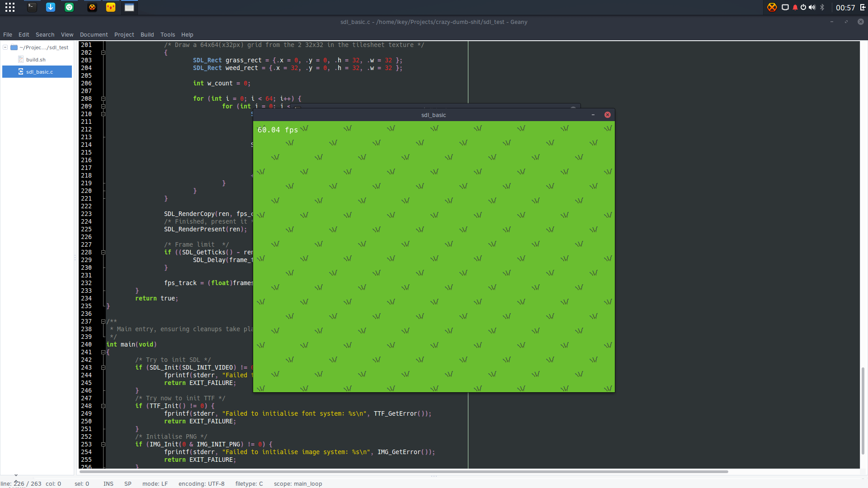Screen dimensions: 868x488
Task: Collapse the frame limit if-block at line 228
Action: [103, 252]
